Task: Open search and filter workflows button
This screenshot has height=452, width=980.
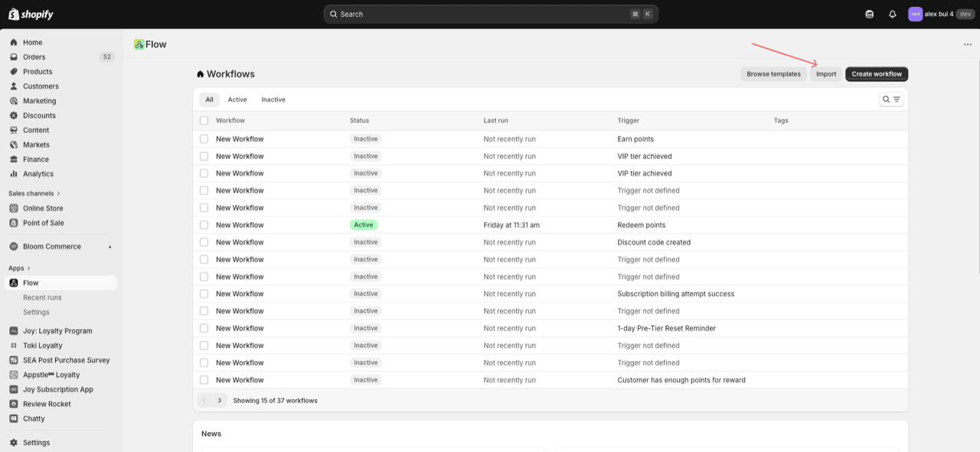Action: 891,99
